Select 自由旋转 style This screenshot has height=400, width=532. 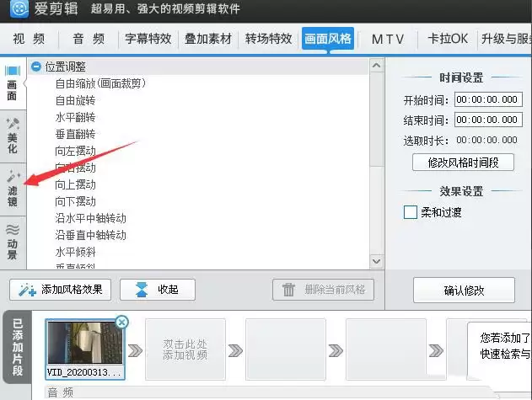[75, 100]
